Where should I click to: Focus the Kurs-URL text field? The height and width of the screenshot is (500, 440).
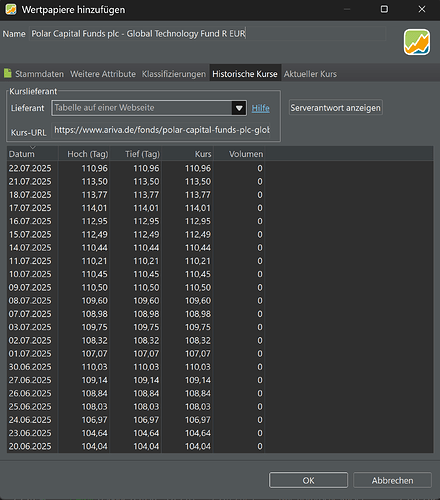161,130
